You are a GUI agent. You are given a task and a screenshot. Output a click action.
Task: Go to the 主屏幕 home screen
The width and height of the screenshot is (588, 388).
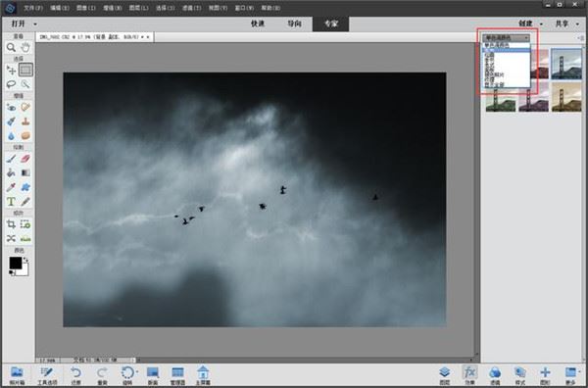coord(203,376)
